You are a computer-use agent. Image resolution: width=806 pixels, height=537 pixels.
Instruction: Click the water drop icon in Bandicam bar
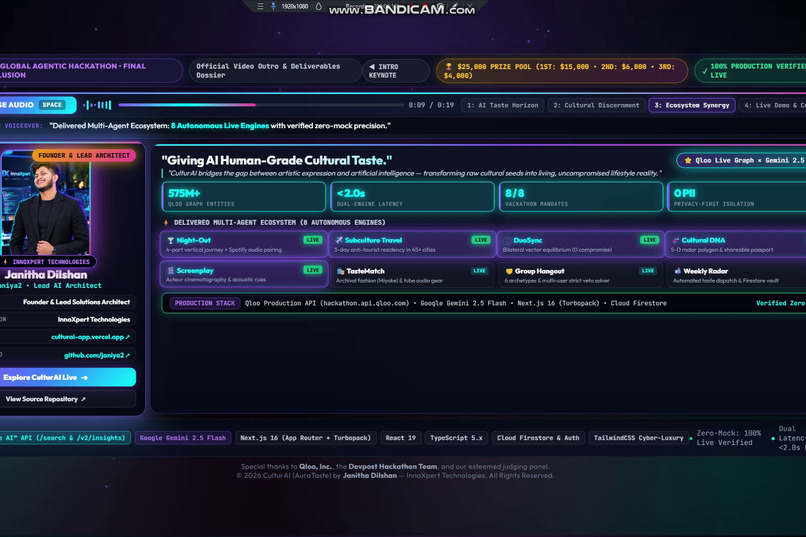coord(319,6)
